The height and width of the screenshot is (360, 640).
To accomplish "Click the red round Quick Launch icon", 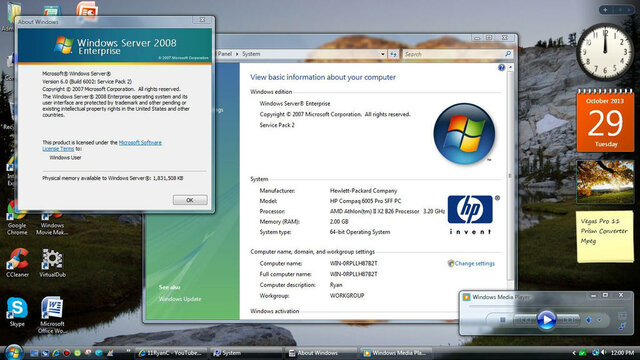I will tap(67, 353).
